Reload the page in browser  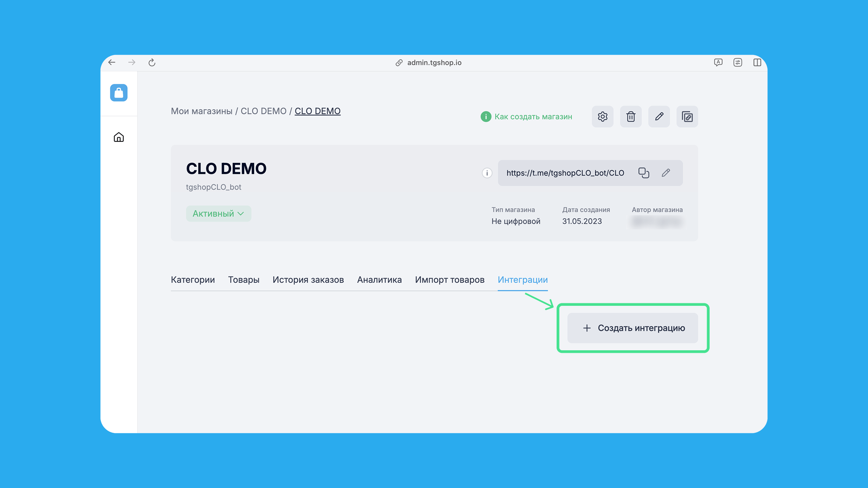(152, 63)
